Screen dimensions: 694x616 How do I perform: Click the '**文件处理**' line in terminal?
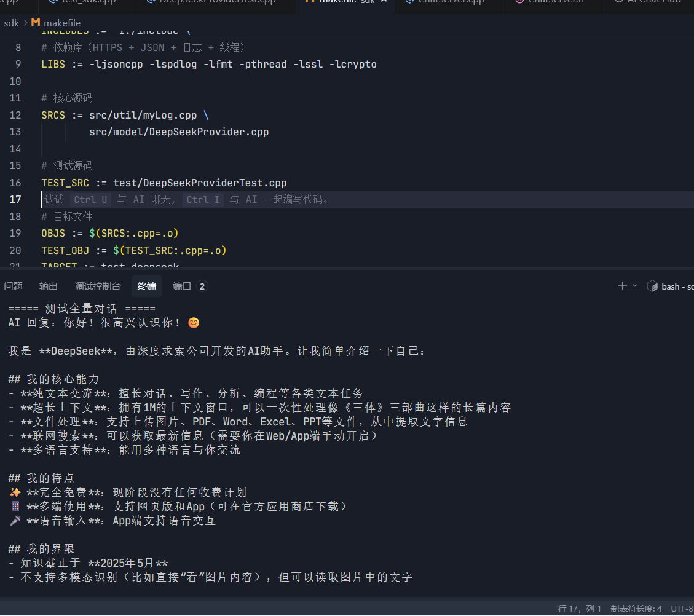click(x=238, y=422)
